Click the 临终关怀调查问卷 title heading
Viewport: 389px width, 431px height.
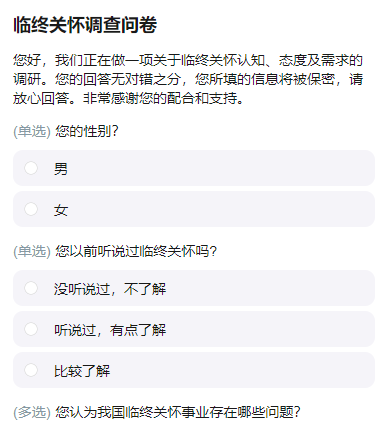click(x=85, y=25)
